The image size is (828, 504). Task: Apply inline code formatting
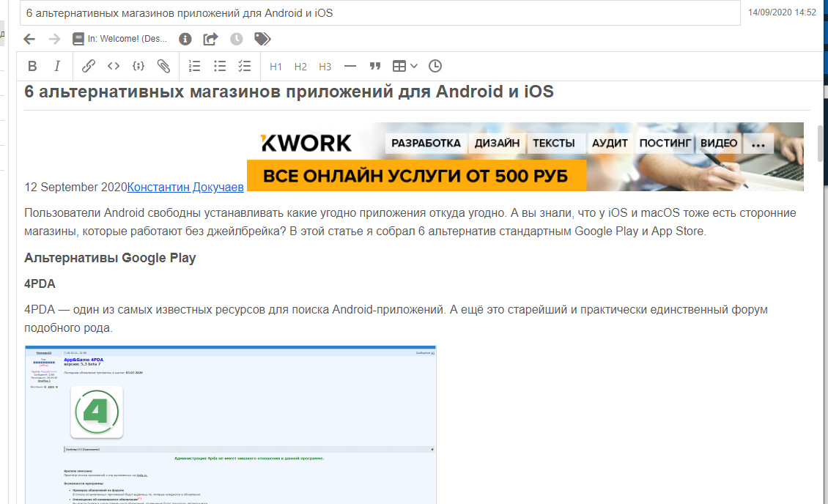tap(114, 67)
